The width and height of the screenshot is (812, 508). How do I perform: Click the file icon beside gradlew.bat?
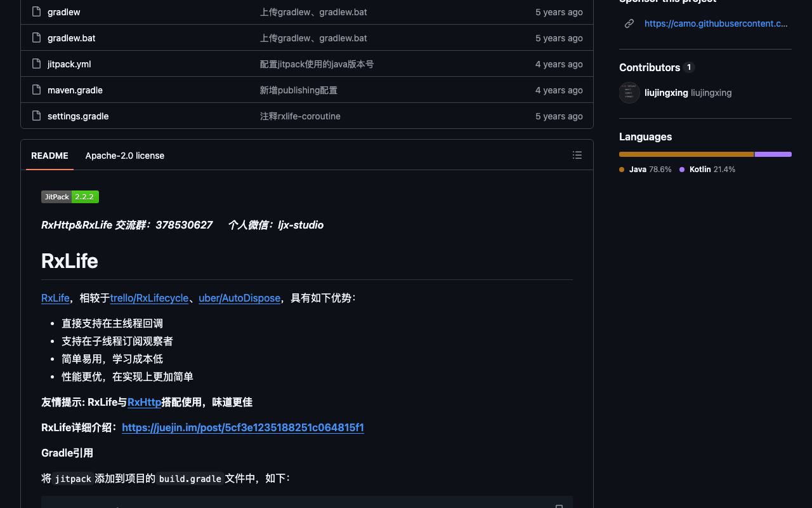36,37
